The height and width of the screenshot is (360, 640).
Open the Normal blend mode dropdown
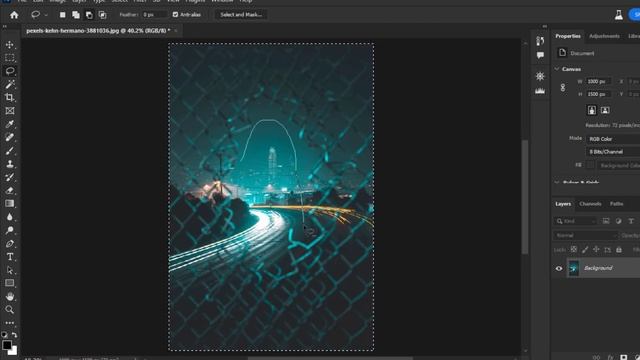point(586,236)
